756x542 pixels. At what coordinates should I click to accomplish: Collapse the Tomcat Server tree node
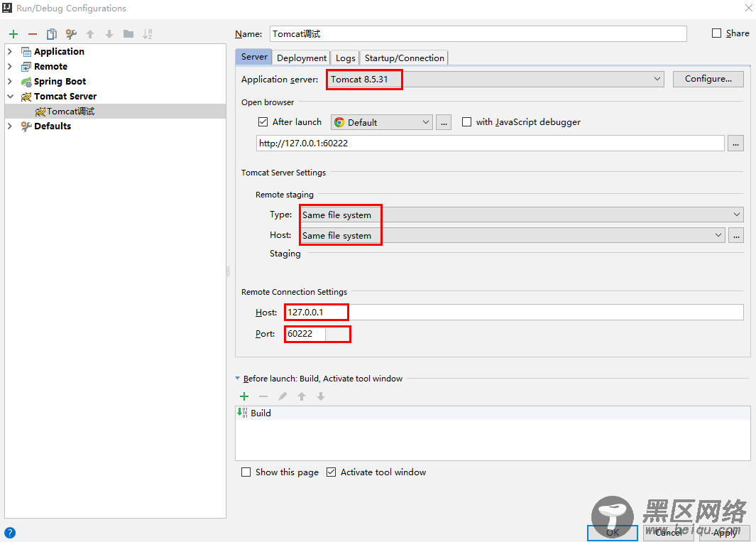(x=10, y=97)
